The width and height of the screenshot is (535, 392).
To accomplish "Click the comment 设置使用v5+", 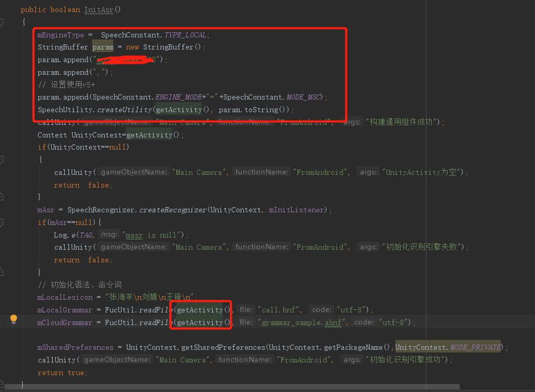I will pyautogui.click(x=66, y=85).
